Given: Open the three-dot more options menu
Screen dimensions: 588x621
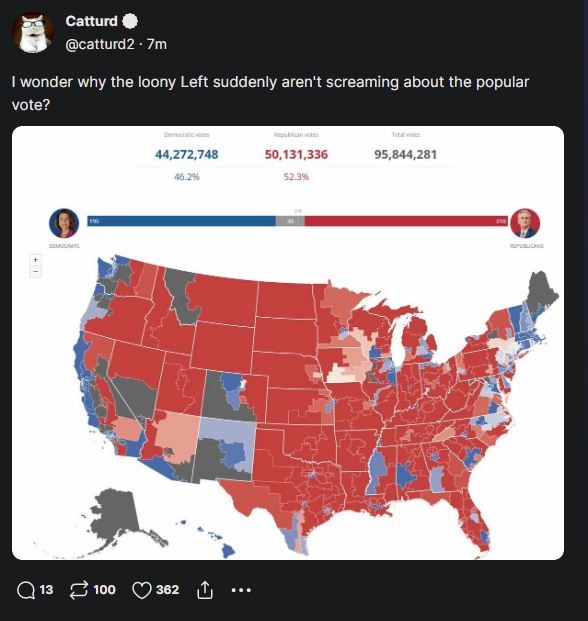Looking at the screenshot, I should (241, 590).
